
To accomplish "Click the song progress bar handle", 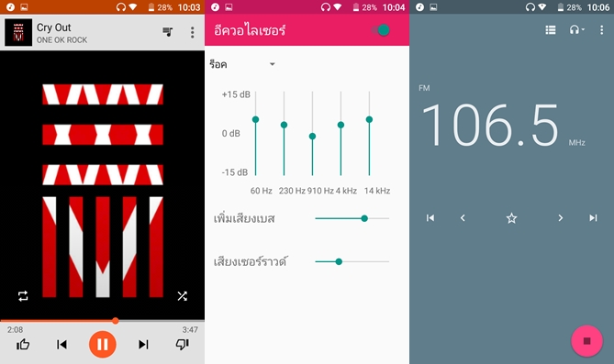I will (x=115, y=321).
